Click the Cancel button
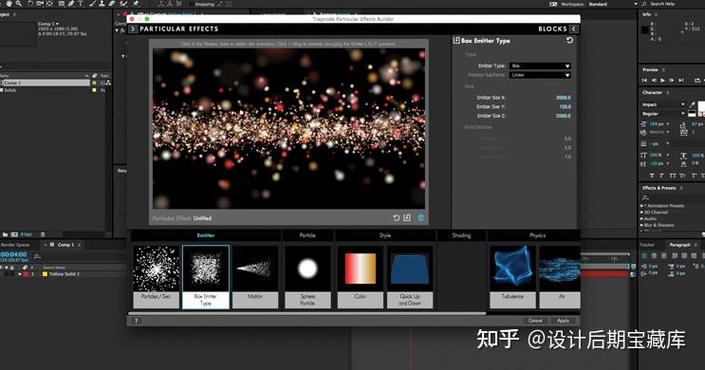 pos(535,321)
